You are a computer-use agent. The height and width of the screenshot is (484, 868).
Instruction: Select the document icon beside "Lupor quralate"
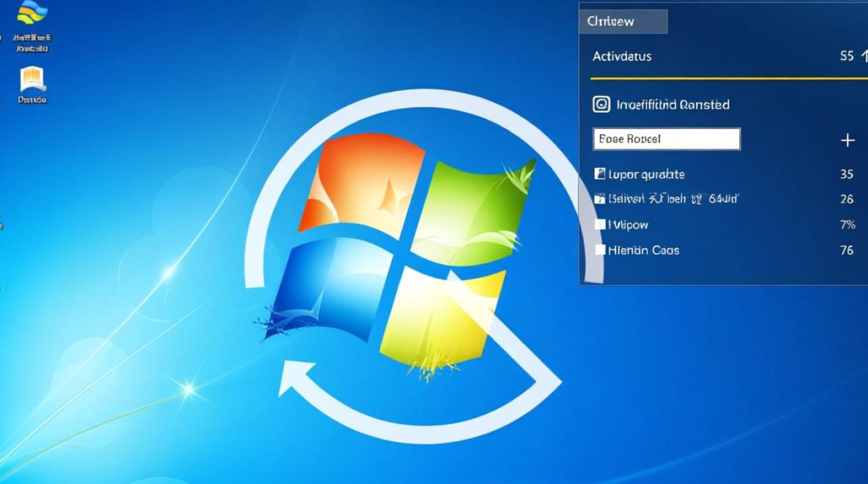[599, 174]
